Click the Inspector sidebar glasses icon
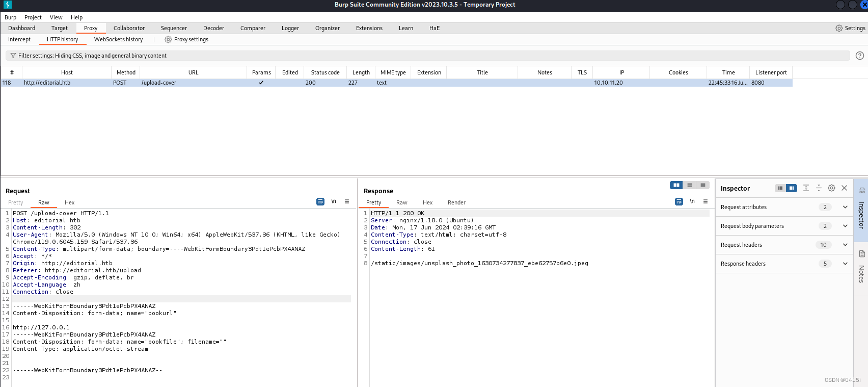868x387 pixels. coord(862,191)
